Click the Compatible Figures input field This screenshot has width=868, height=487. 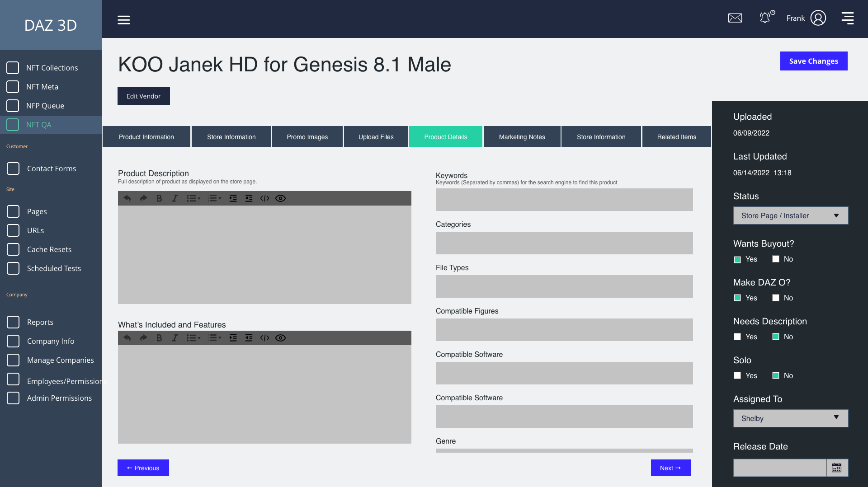(x=564, y=330)
